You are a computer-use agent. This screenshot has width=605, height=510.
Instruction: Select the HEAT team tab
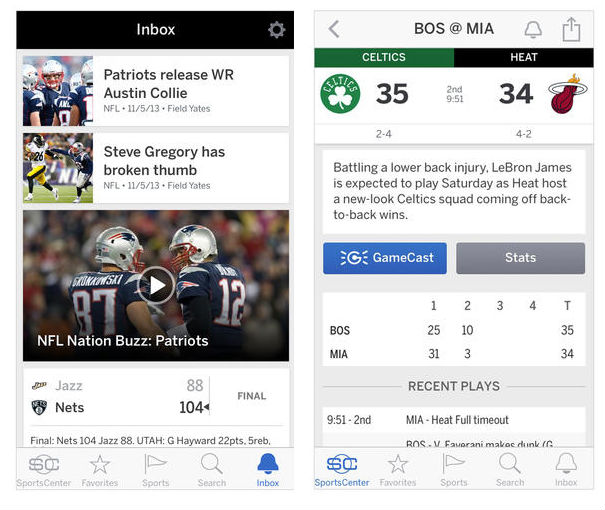[524, 57]
